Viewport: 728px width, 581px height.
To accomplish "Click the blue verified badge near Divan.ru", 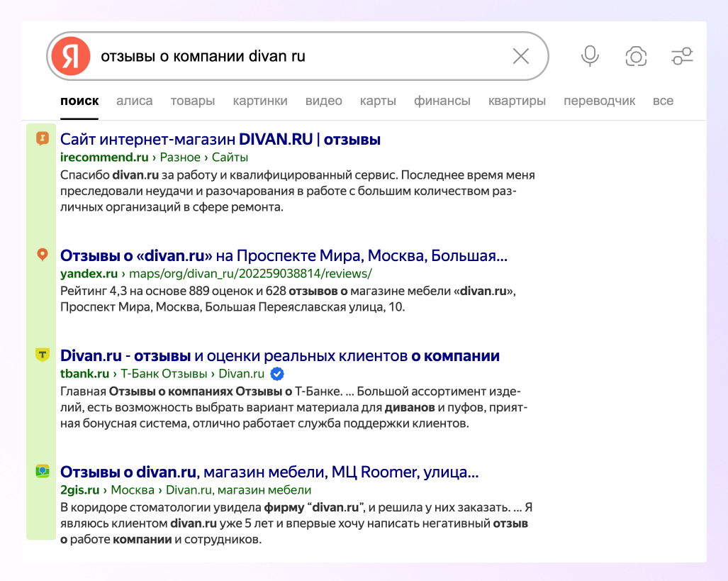I will (278, 374).
